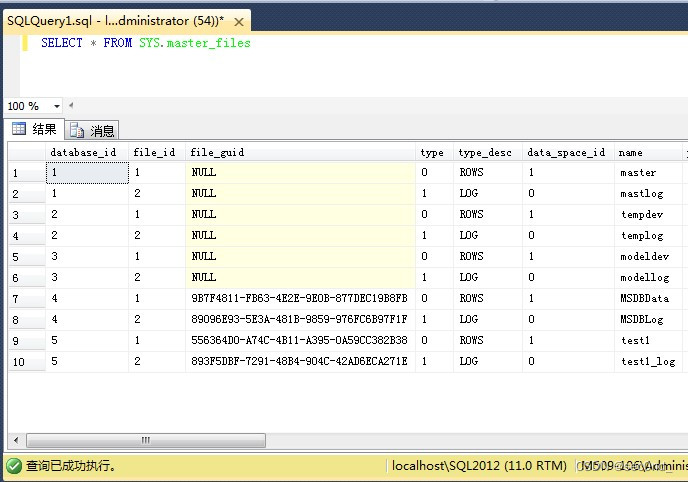Click the MSDBData name cell
This screenshot has height=482, width=688.
(x=649, y=299)
